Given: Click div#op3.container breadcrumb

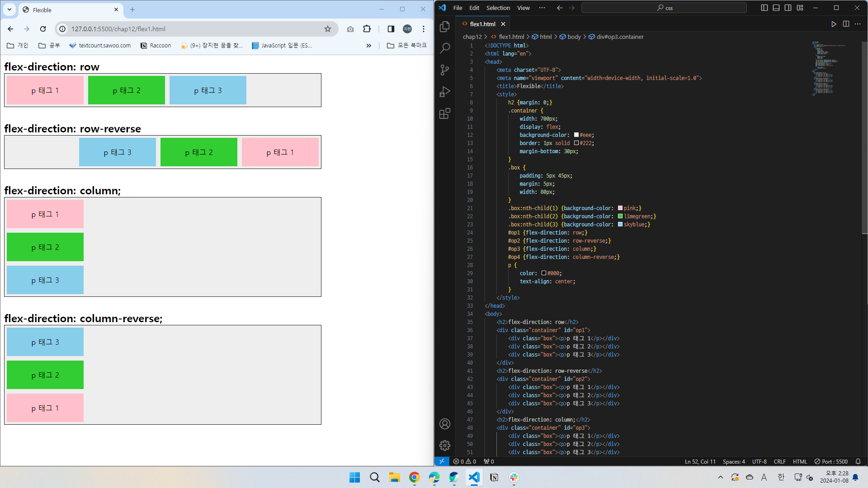Looking at the screenshot, I should coord(620,37).
